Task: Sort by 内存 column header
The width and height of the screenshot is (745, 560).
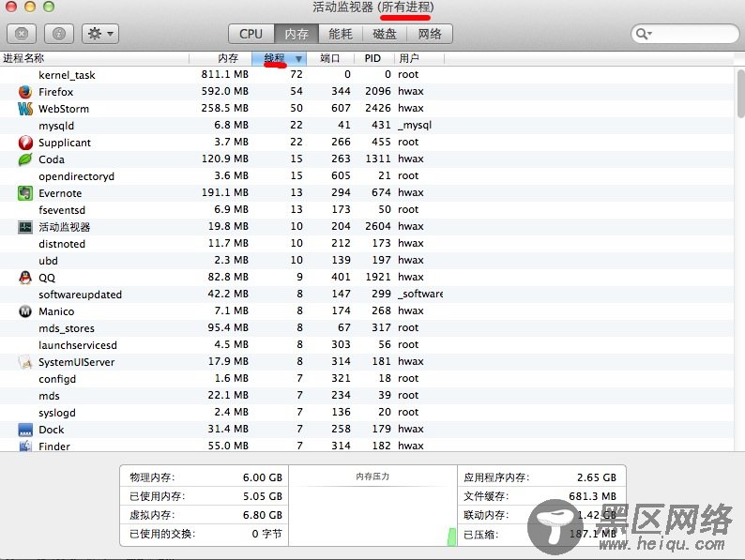Action: pyautogui.click(x=220, y=58)
